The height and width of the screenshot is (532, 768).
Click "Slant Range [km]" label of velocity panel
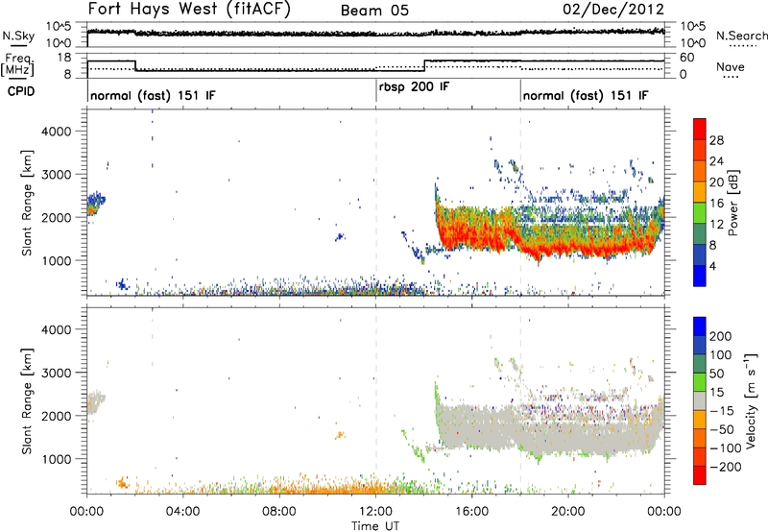tap(27, 400)
